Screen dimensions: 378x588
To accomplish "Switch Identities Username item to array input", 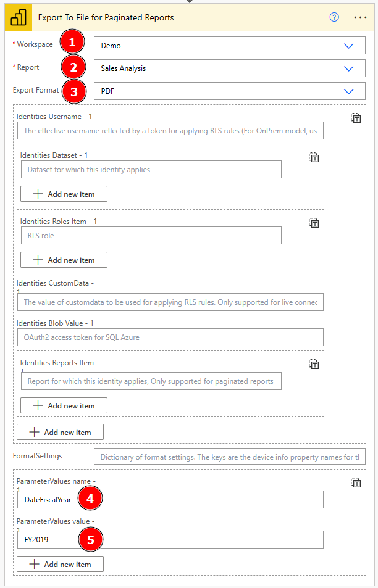I will click(356, 118).
